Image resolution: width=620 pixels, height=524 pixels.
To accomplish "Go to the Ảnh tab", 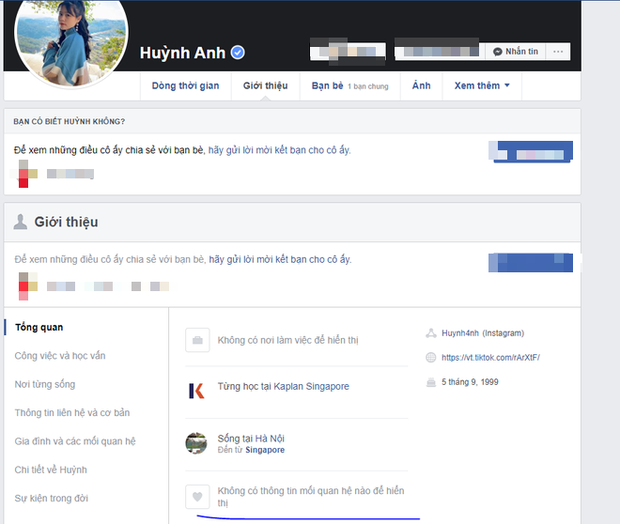I will [x=421, y=86].
